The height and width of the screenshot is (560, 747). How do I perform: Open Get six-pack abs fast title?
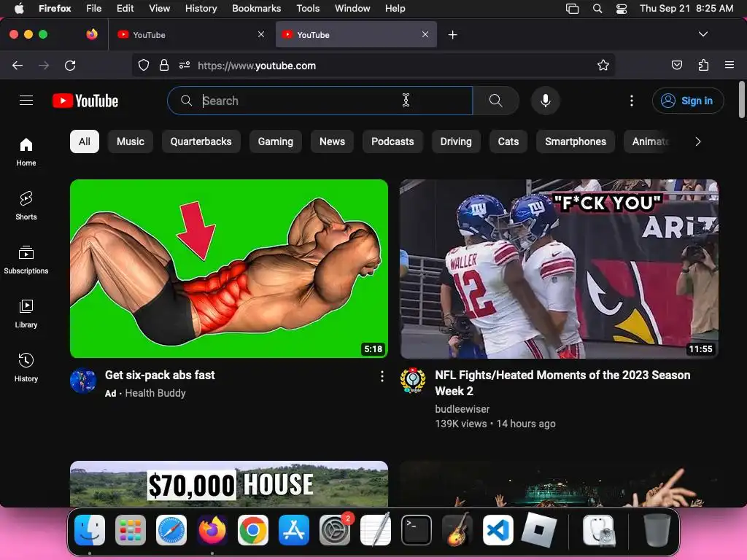(160, 376)
